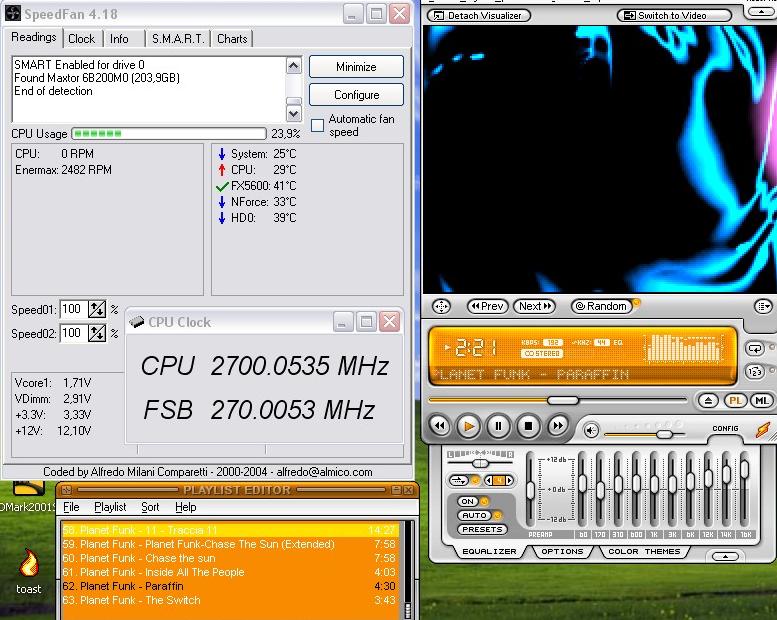The width and height of the screenshot is (777, 620).
Task: Mute audio via the speaker icon
Action: tap(591, 431)
